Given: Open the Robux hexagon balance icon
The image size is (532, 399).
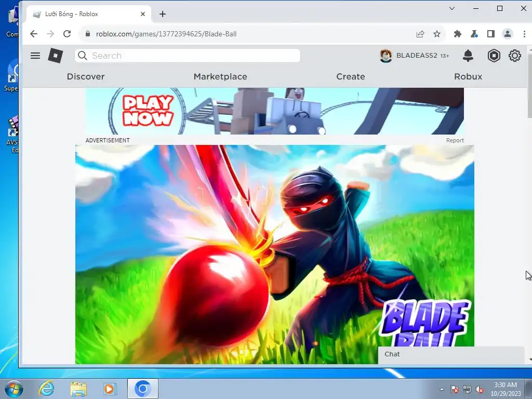Looking at the screenshot, I should point(494,55).
